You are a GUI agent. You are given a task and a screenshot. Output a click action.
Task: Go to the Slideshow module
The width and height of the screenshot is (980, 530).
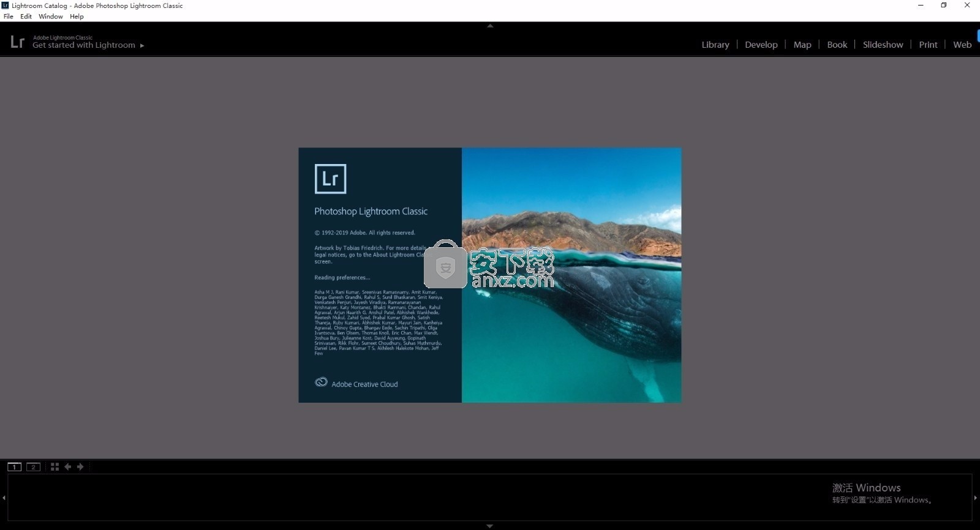(883, 45)
